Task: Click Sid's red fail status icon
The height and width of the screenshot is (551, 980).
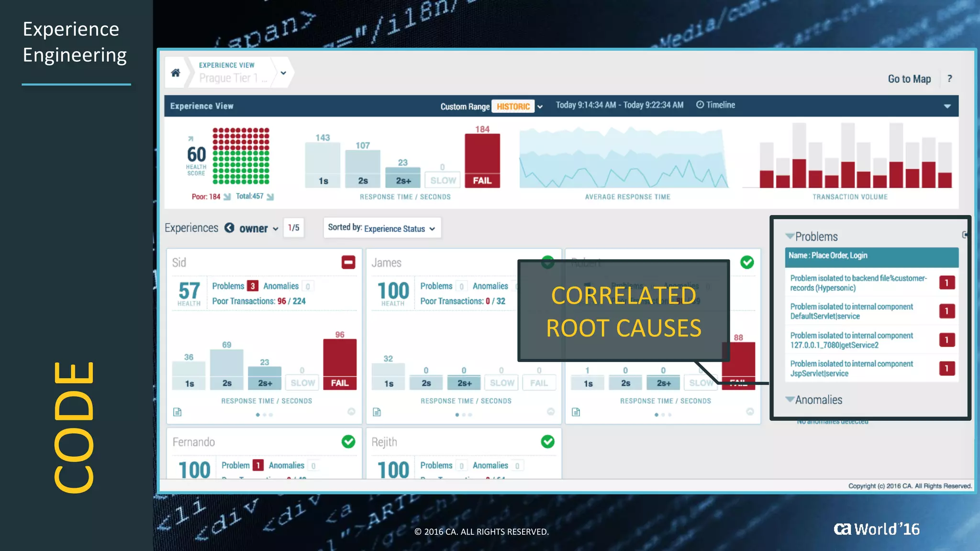Action: pyautogui.click(x=348, y=262)
